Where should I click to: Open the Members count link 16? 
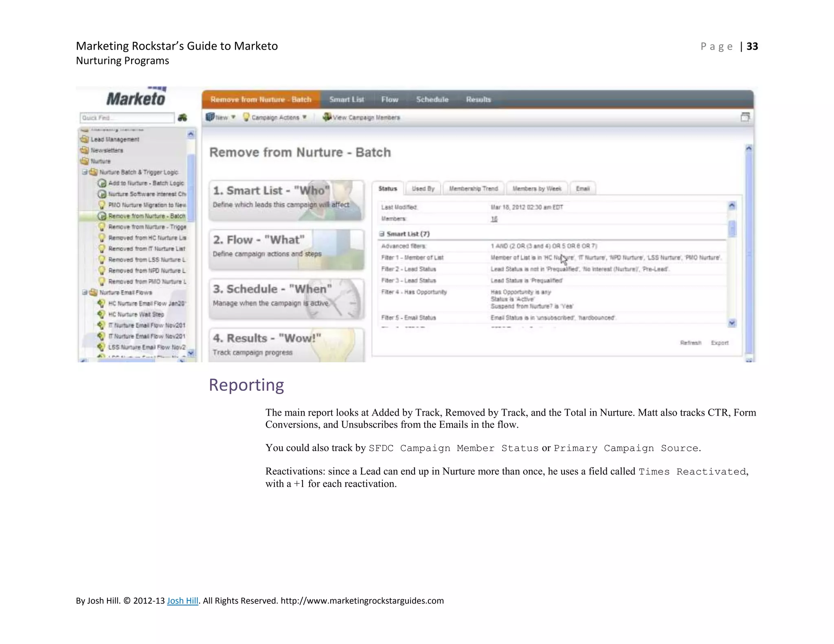click(x=494, y=219)
